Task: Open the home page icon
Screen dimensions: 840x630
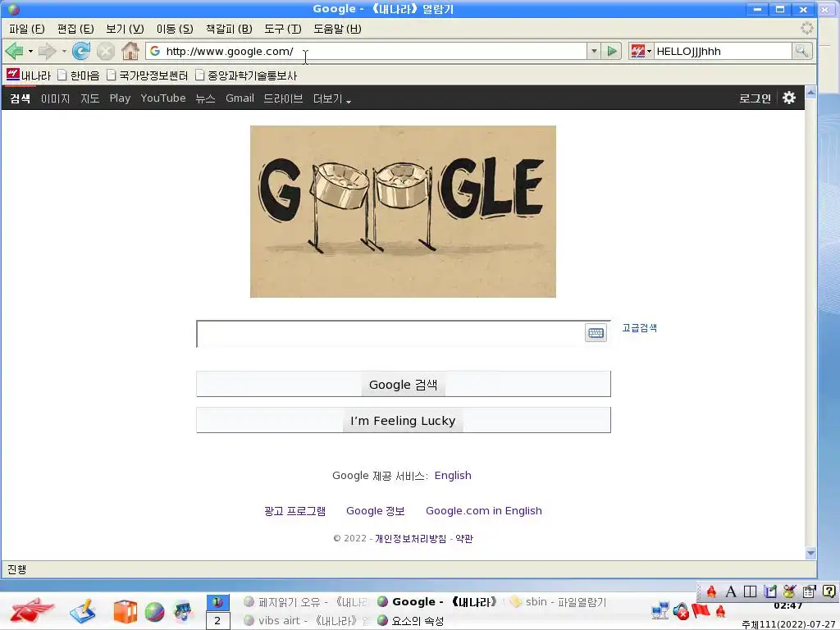Action: tap(130, 52)
